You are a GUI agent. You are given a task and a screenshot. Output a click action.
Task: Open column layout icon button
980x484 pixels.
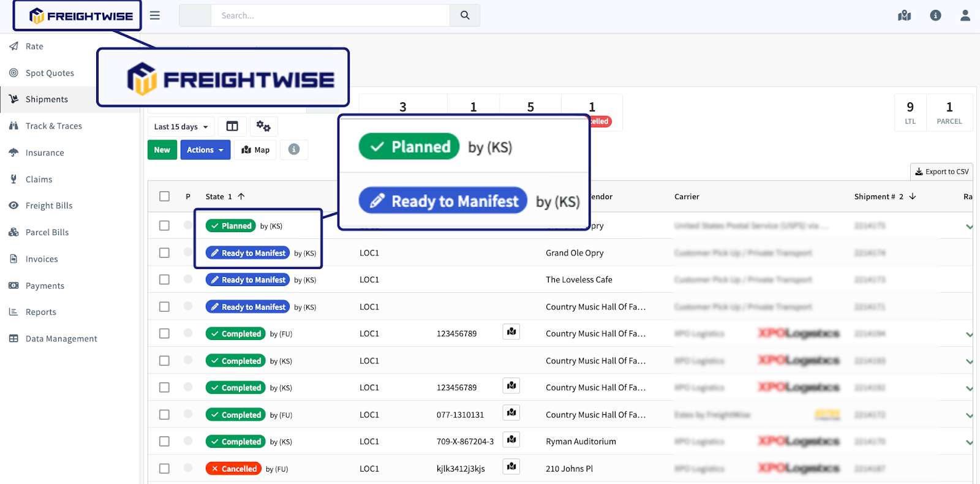pos(232,126)
